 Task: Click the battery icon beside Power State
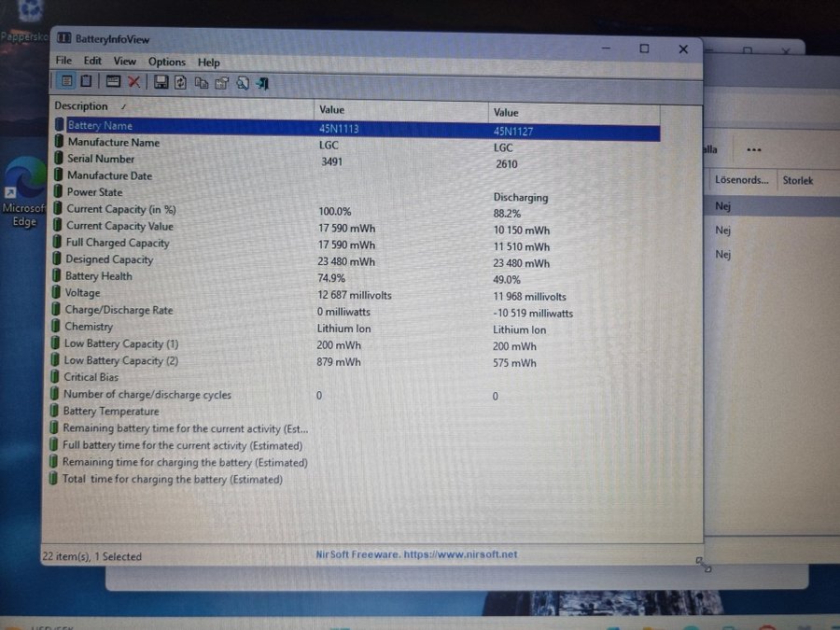pyautogui.click(x=58, y=191)
